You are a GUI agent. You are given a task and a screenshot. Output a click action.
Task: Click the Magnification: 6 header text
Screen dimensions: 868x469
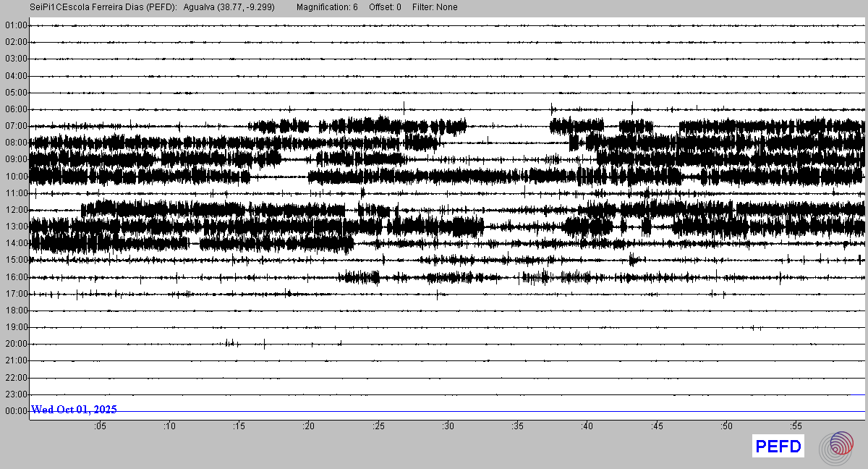(x=327, y=7)
